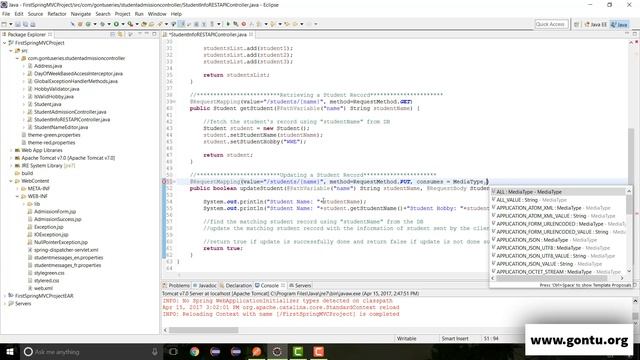Close the StudentInfoRESTAPIController.java editor tab
The width and height of the screenshot is (640, 360).
pos(251,35)
